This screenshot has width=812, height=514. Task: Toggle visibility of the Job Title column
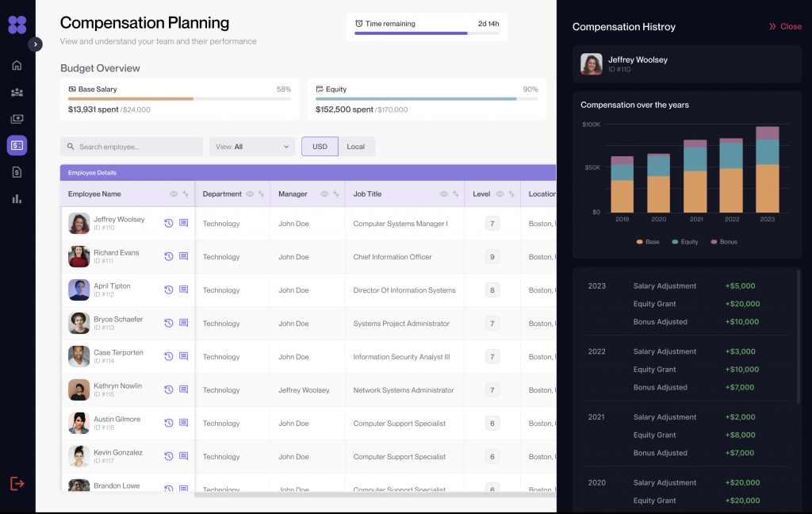point(446,194)
